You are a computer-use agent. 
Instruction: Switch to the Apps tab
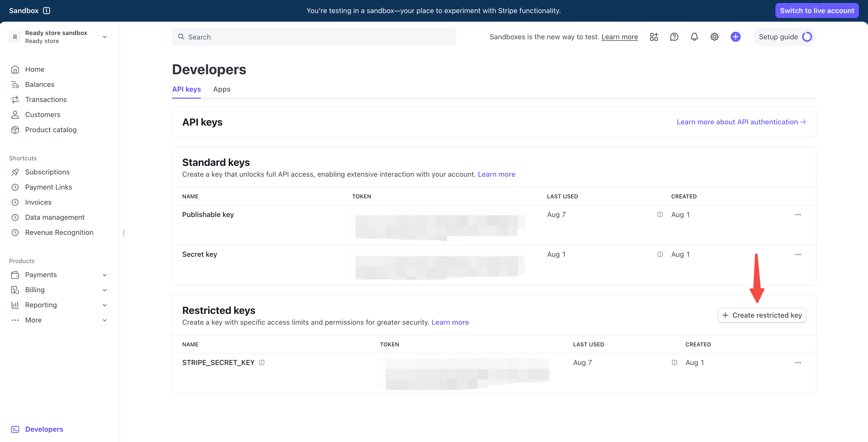point(222,89)
